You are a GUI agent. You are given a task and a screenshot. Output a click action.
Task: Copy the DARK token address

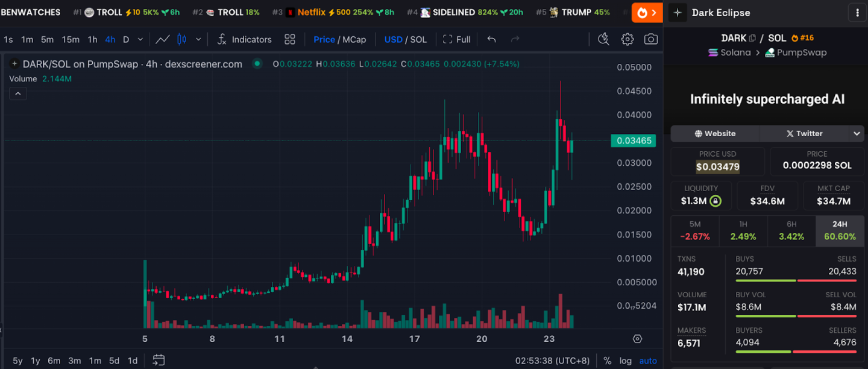(752, 38)
